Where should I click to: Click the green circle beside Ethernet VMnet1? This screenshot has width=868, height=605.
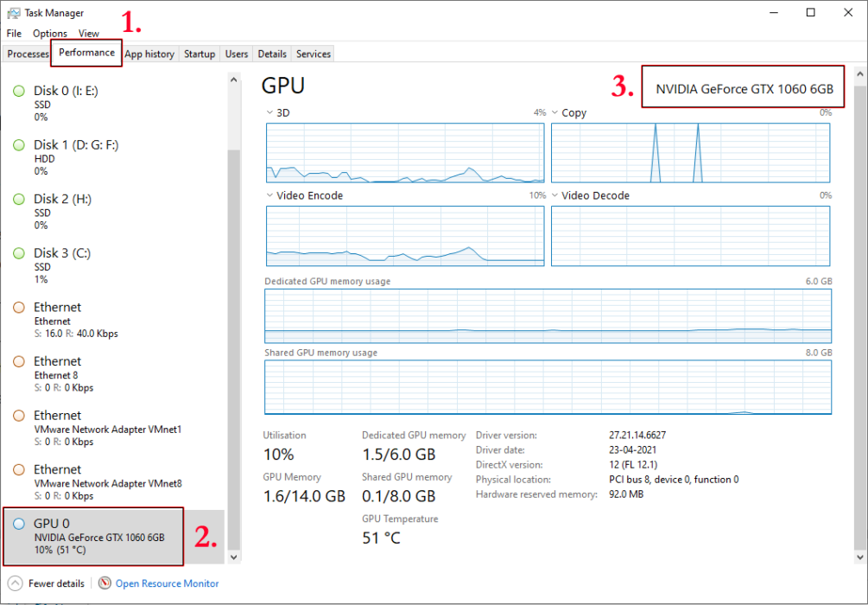[x=18, y=415]
